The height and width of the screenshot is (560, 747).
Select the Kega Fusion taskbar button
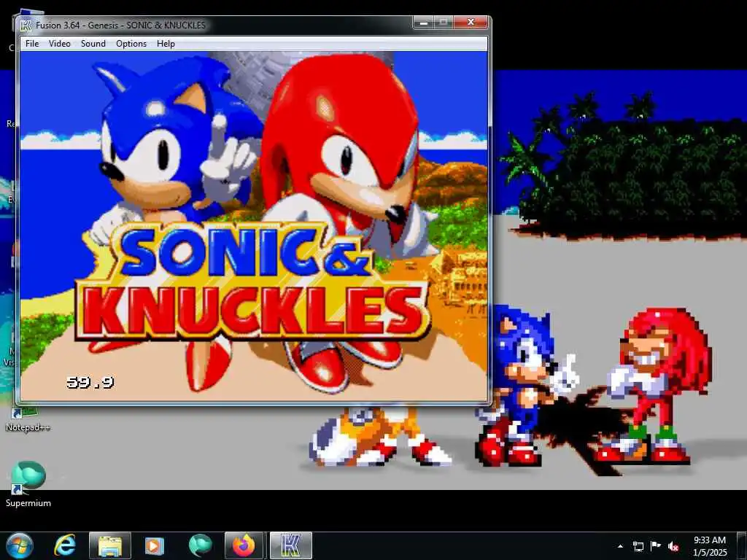290,545
